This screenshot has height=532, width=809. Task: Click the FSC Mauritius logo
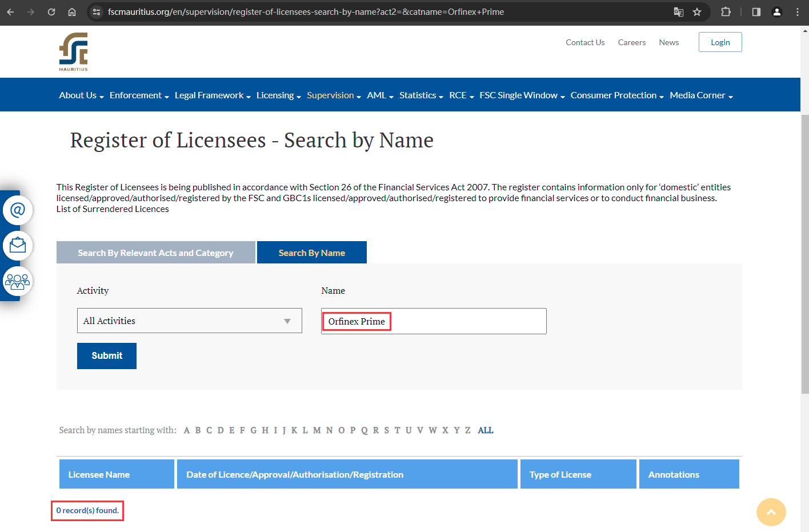click(74, 52)
